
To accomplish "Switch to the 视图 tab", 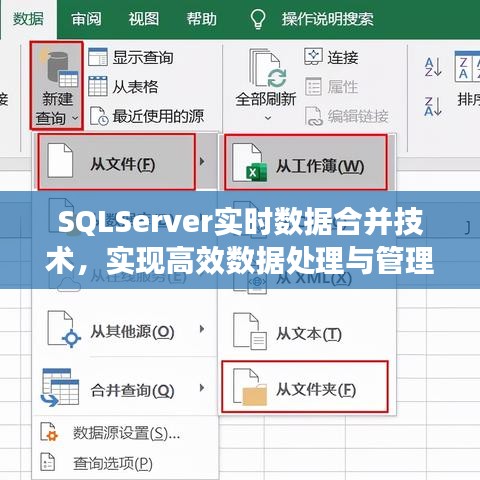I will pyautogui.click(x=144, y=19).
